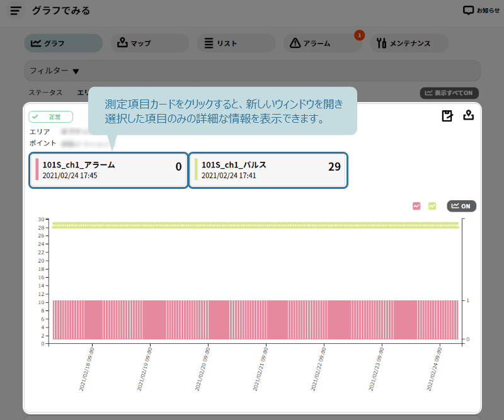504x420 pixels.
Task: Click the 2021/02/21 09:00 axis label
Action: (x=260, y=369)
